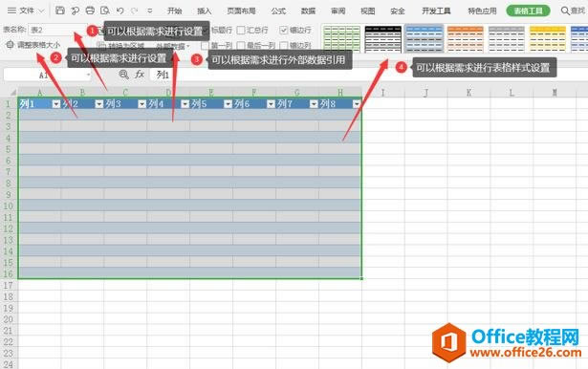
Task: Click the magnifier zoom icon beside fx
Action: tap(123, 75)
